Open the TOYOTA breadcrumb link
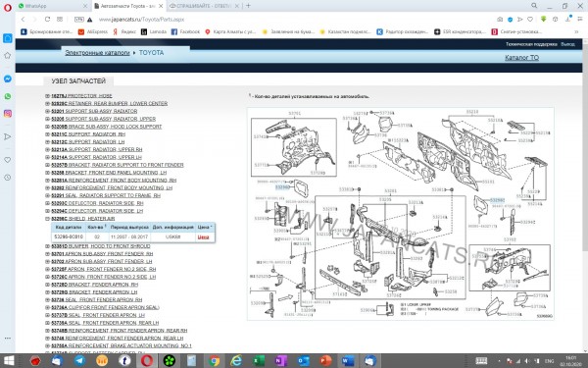The height and width of the screenshot is (368, 588). [x=152, y=53]
